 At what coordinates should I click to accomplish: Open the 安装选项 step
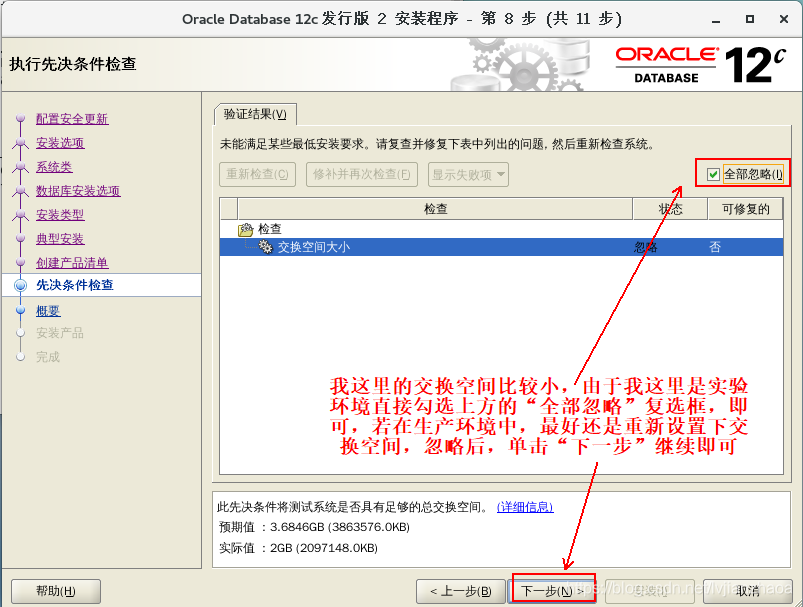coord(60,143)
